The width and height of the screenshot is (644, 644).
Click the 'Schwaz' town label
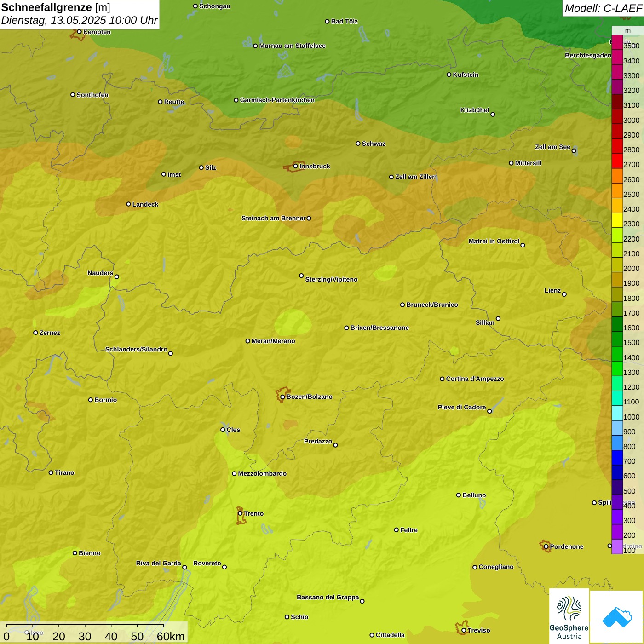click(374, 144)
